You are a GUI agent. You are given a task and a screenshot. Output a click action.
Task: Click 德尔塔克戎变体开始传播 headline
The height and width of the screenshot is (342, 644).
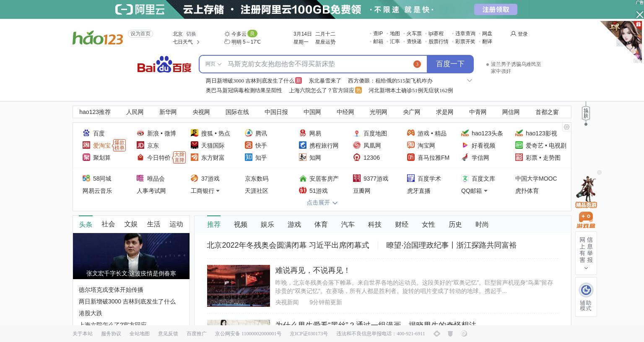[111, 290]
